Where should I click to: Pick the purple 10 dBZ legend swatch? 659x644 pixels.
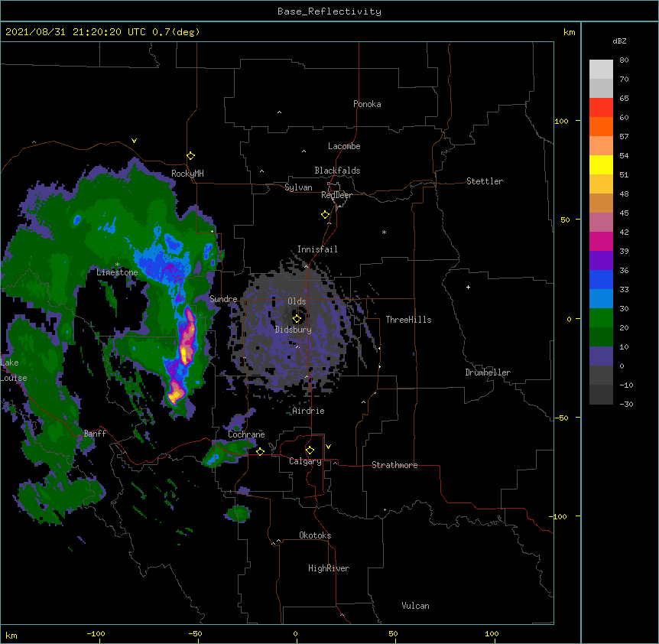[601, 356]
